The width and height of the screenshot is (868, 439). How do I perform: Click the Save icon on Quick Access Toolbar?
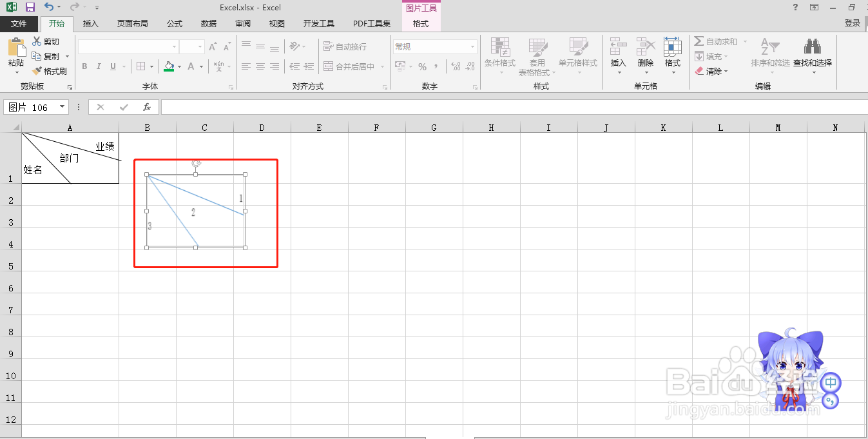coord(30,7)
